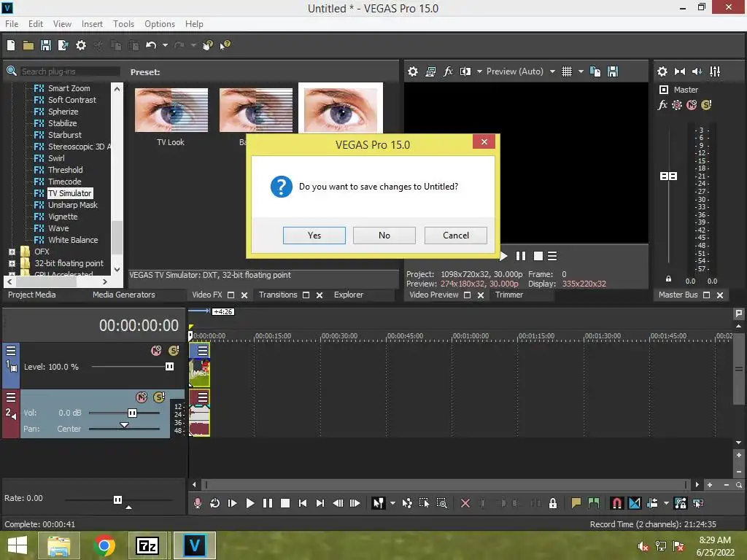This screenshot has width=747, height=560.
Task: Click the Split Screen View icon
Action: click(465, 71)
